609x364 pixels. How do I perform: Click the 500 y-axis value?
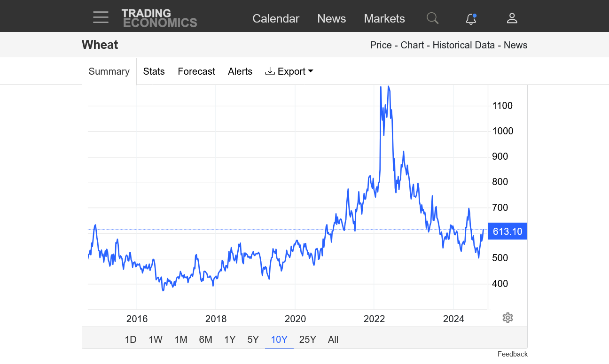(500, 258)
